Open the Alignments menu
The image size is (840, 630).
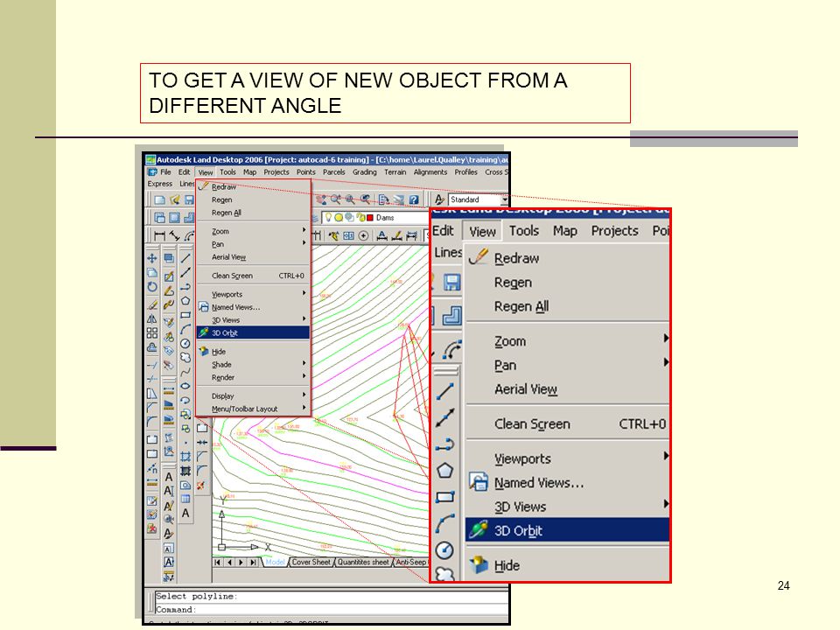click(x=430, y=172)
